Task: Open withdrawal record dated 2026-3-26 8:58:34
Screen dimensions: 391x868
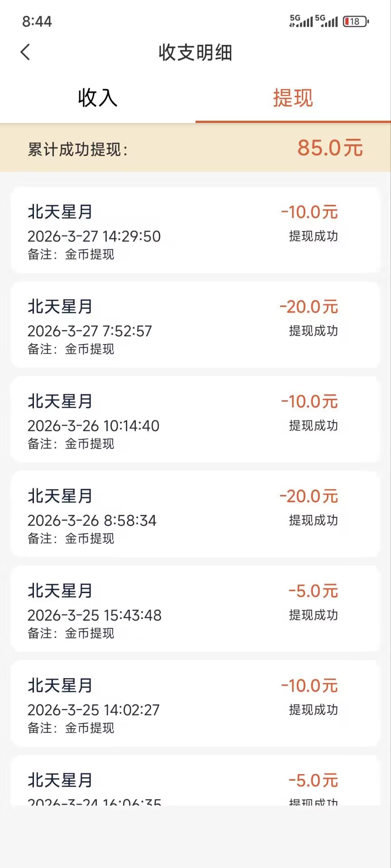Action: 195,514
